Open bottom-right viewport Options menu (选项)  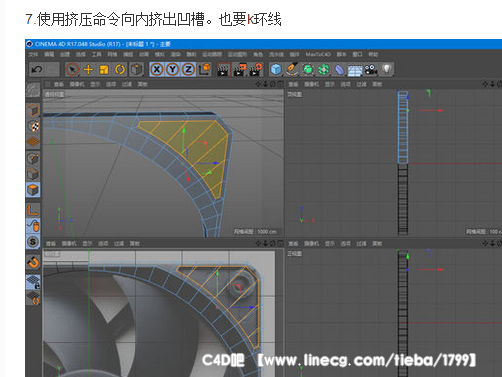(x=345, y=244)
